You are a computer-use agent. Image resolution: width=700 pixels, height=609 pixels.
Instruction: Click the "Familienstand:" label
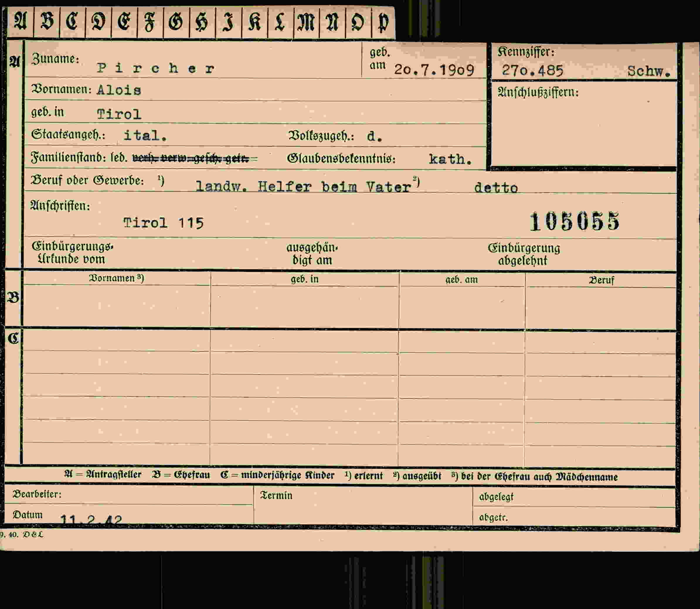coord(68,157)
